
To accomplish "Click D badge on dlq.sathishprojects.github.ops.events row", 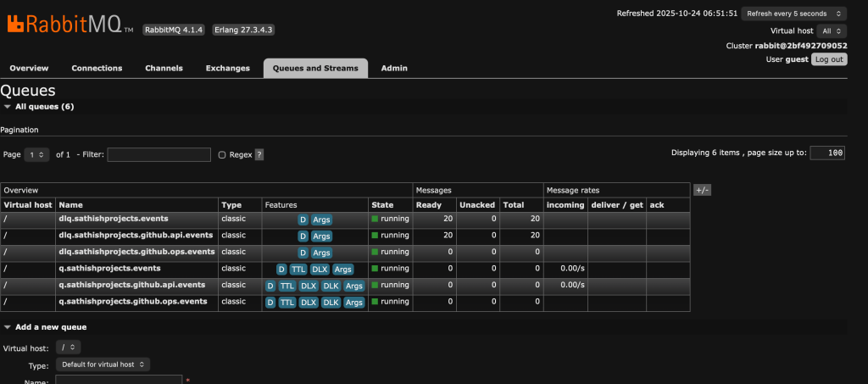I will pyautogui.click(x=303, y=253).
